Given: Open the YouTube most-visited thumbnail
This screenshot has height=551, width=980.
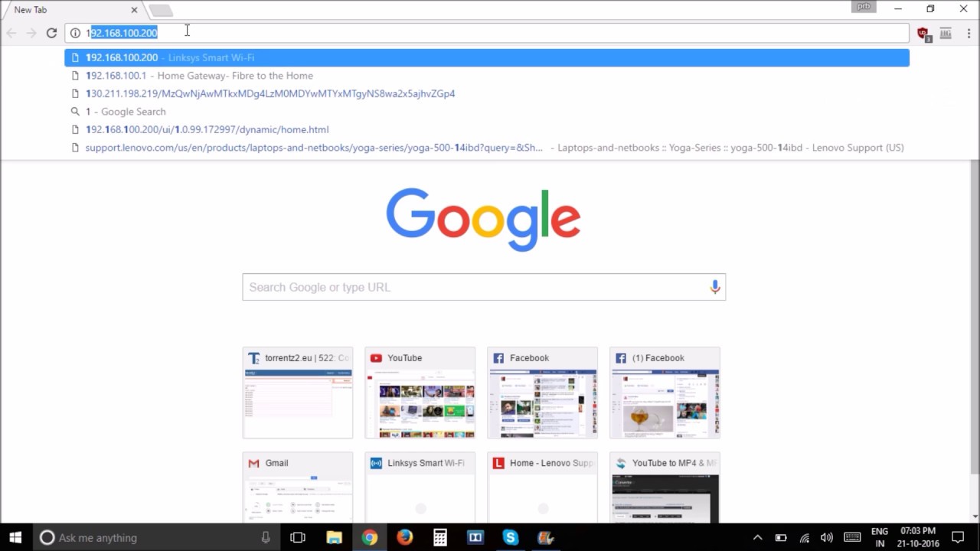Looking at the screenshot, I should 420,393.
